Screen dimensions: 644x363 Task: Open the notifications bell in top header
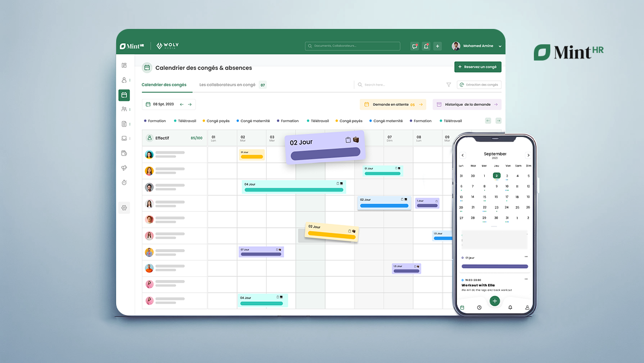click(426, 46)
